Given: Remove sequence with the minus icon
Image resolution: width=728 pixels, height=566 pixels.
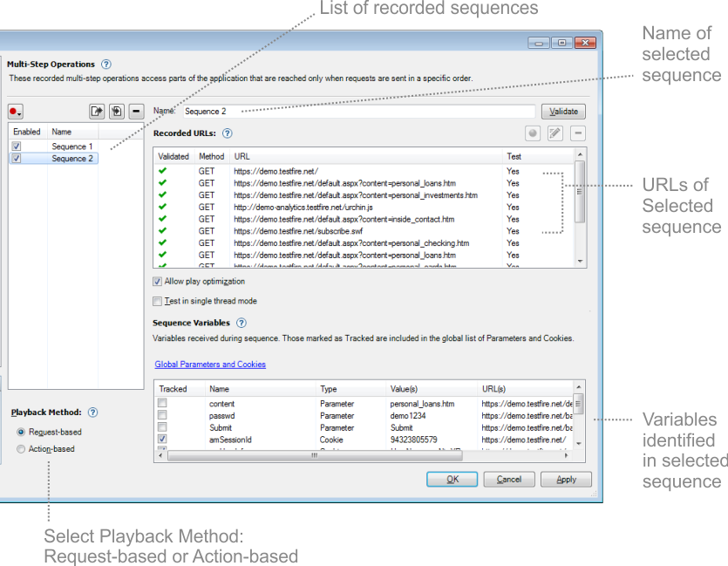Looking at the screenshot, I should pos(136,112).
